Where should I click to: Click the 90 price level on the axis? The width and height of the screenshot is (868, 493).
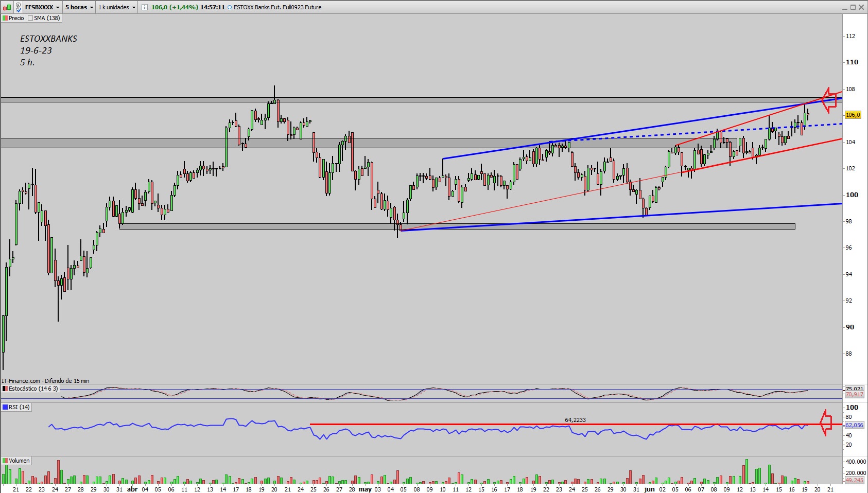click(x=850, y=327)
